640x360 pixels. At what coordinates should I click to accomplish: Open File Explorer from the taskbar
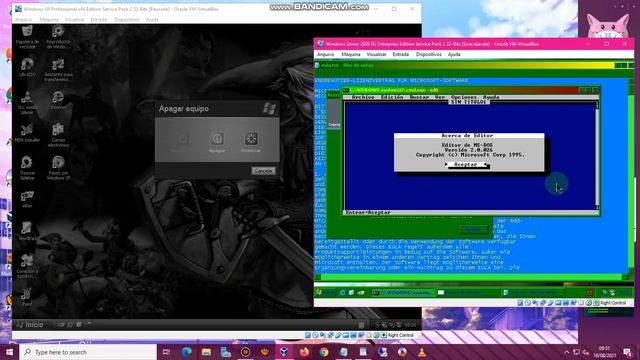click(206, 352)
